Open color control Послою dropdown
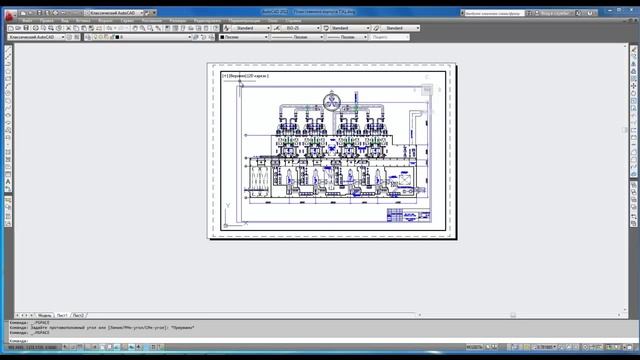This screenshot has width=640, height=360. 244,37
